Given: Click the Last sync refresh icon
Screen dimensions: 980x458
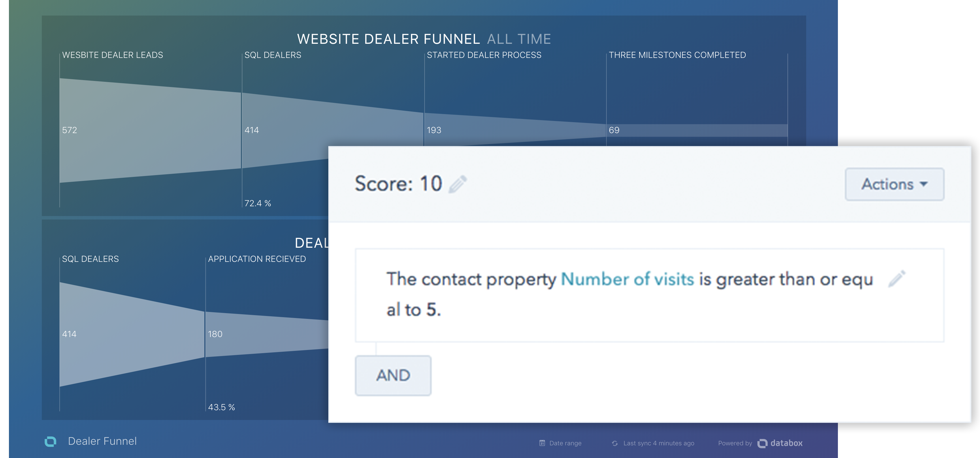Looking at the screenshot, I should (x=615, y=443).
